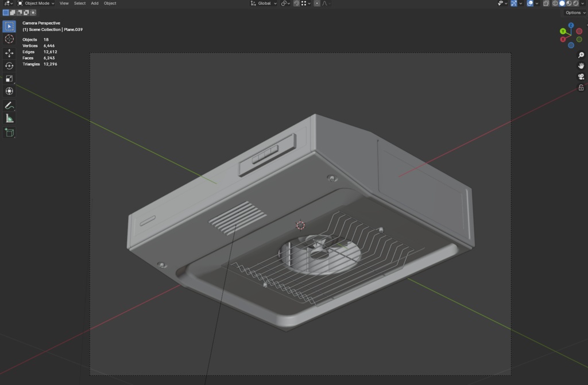
Task: Open the Object menu
Action: [110, 3]
